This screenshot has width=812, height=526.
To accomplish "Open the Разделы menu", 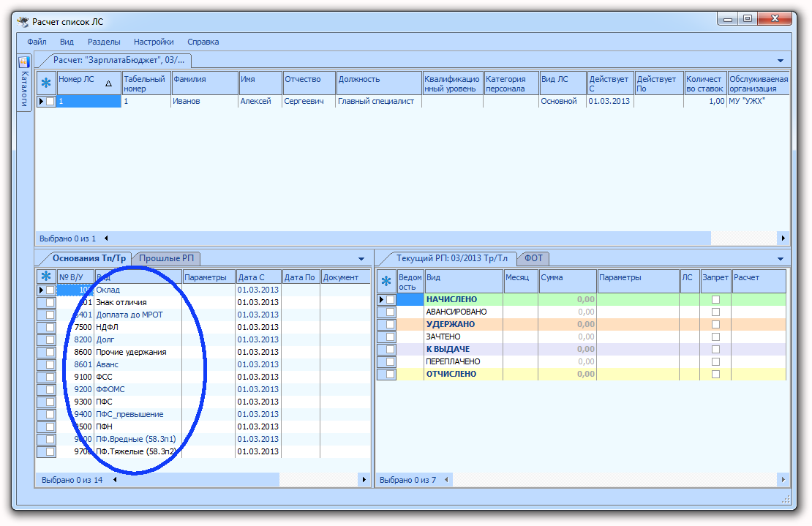I will click(104, 42).
